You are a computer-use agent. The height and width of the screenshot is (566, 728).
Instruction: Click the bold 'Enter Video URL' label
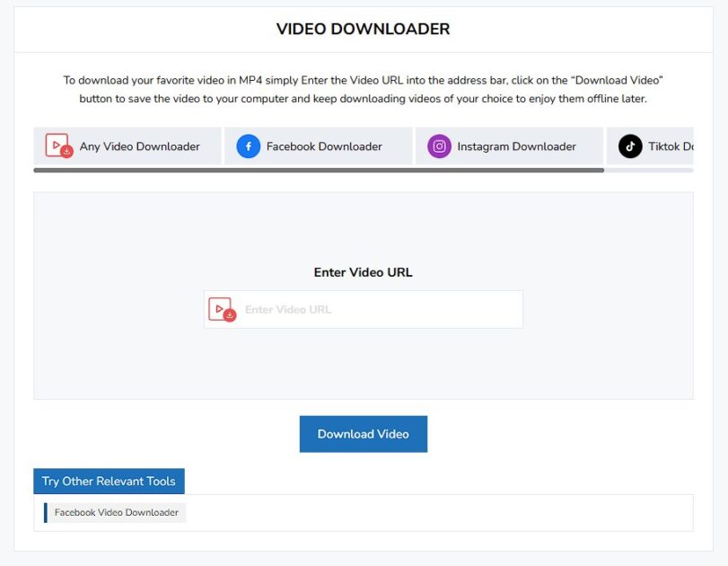coord(363,272)
